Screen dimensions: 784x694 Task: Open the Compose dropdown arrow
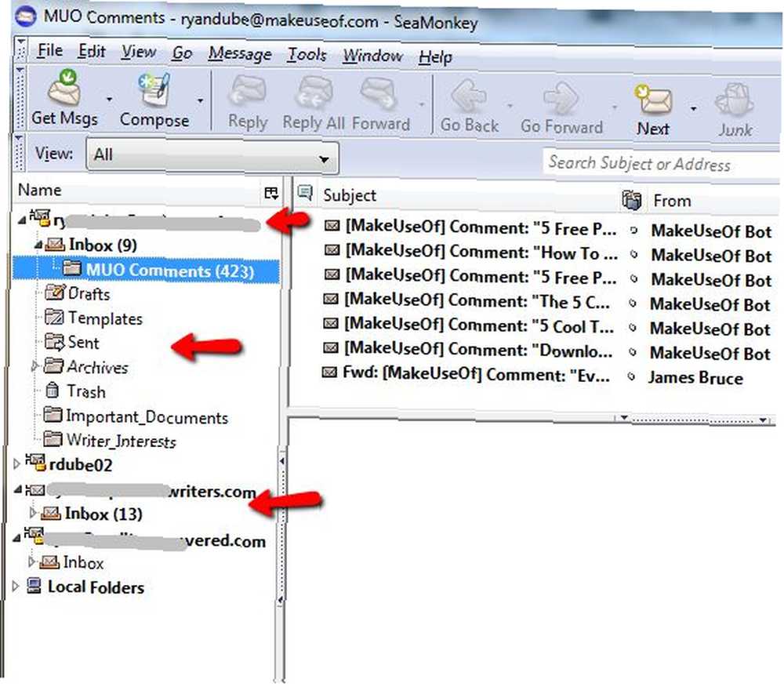[x=200, y=101]
